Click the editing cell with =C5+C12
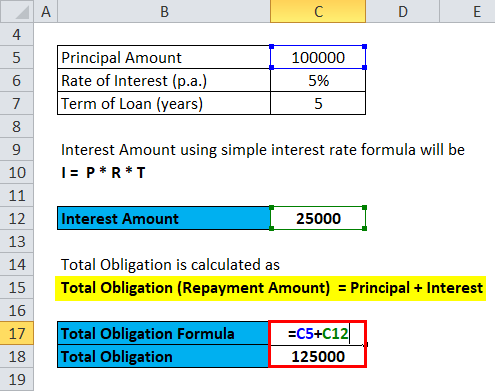Viewport: 495px width, 391px height. [317, 333]
